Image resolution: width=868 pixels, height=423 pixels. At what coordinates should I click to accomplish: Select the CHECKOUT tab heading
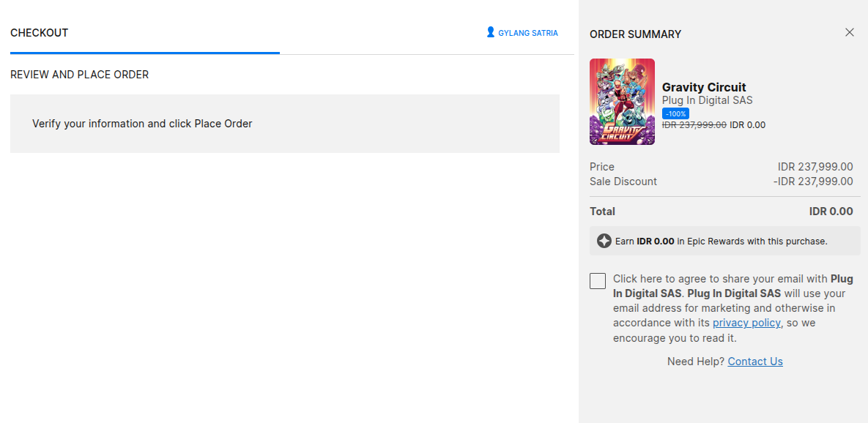coord(40,33)
